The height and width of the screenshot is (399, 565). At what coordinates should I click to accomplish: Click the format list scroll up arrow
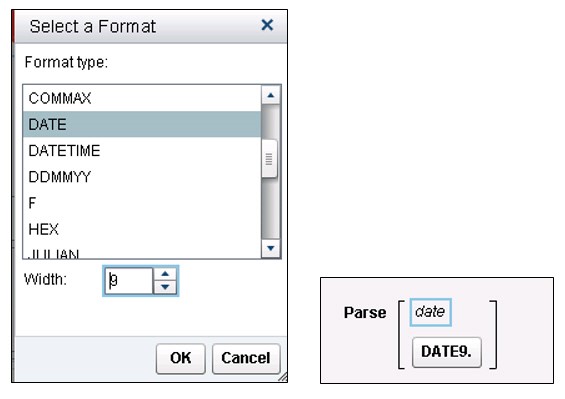pos(271,95)
